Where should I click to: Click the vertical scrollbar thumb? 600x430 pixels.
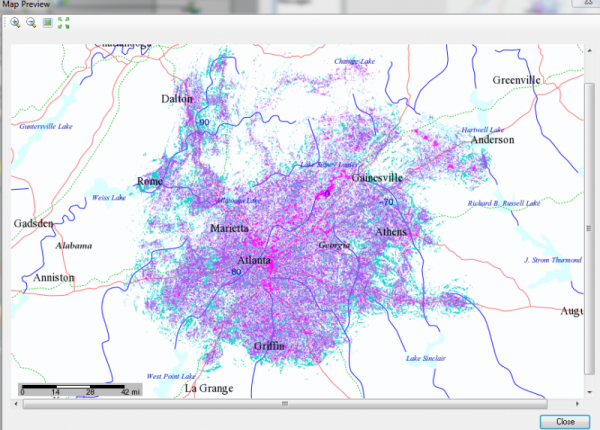click(589, 229)
